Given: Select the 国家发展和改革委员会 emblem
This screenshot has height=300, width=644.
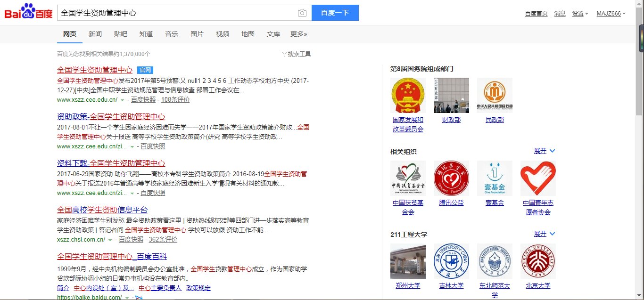Looking at the screenshot, I should click(x=407, y=94).
